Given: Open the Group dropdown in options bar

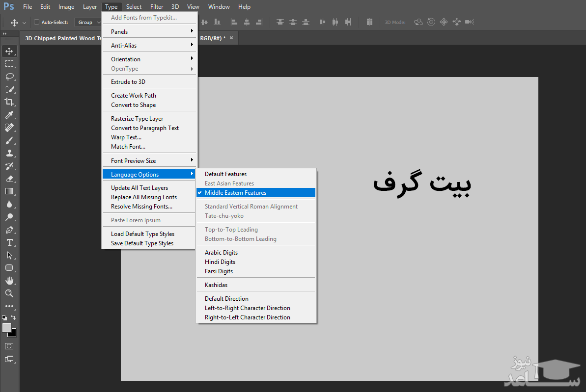Looking at the screenshot, I should (88, 22).
